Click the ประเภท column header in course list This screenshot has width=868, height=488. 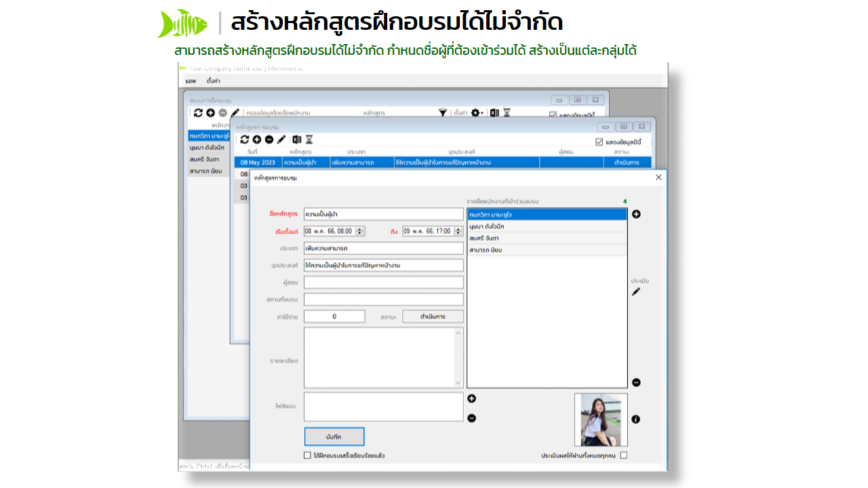click(x=357, y=152)
